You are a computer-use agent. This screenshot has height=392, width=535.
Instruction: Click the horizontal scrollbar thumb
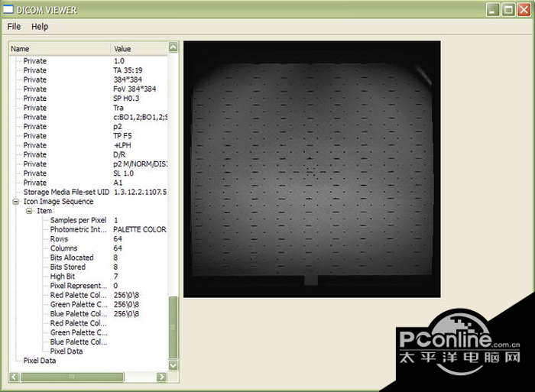click(x=73, y=377)
